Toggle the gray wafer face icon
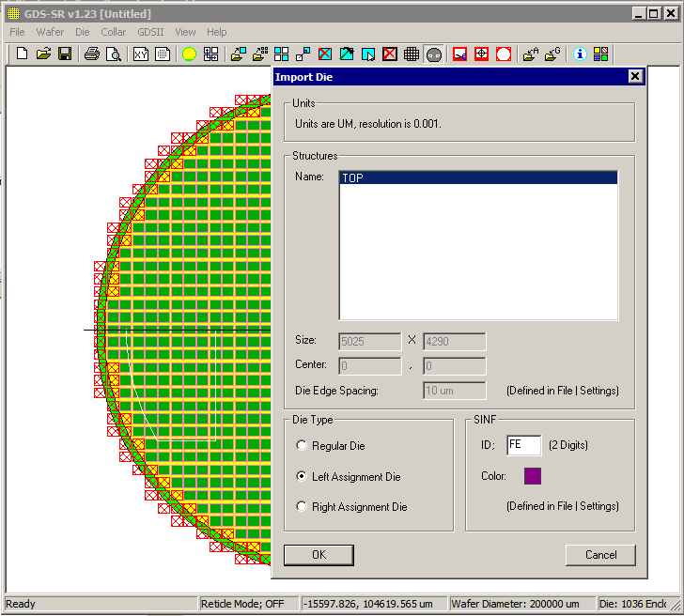 (x=434, y=54)
